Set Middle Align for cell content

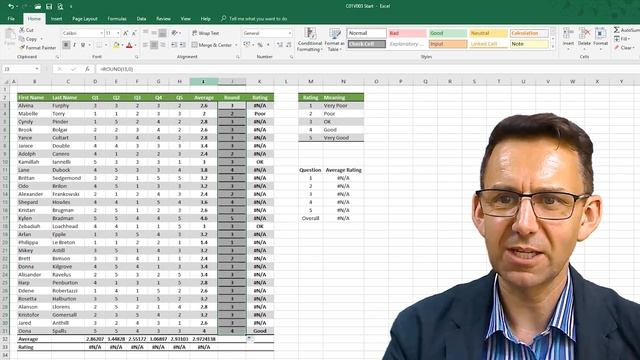(x=154, y=33)
